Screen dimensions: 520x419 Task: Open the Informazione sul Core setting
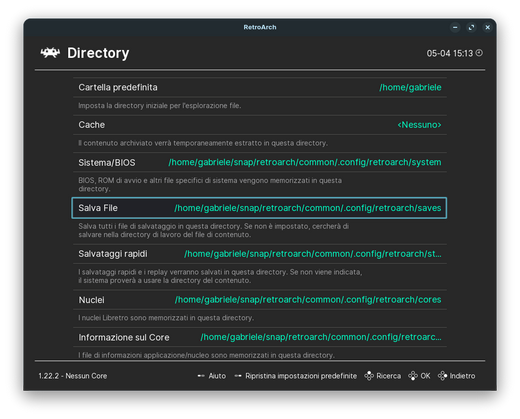click(x=260, y=337)
